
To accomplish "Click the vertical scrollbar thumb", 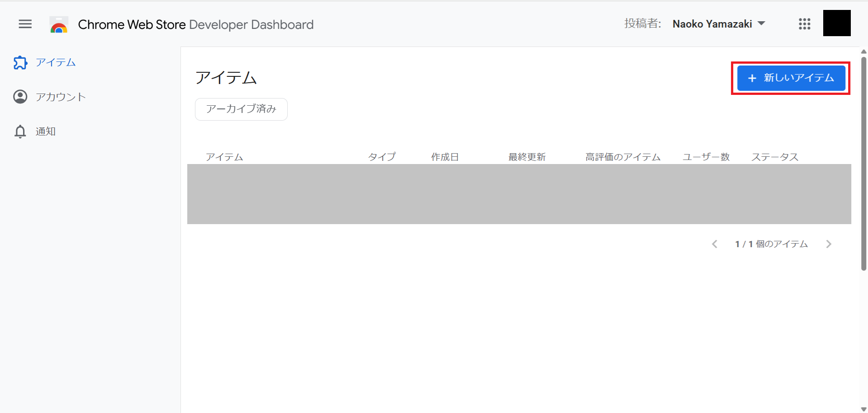I will 863,163.
